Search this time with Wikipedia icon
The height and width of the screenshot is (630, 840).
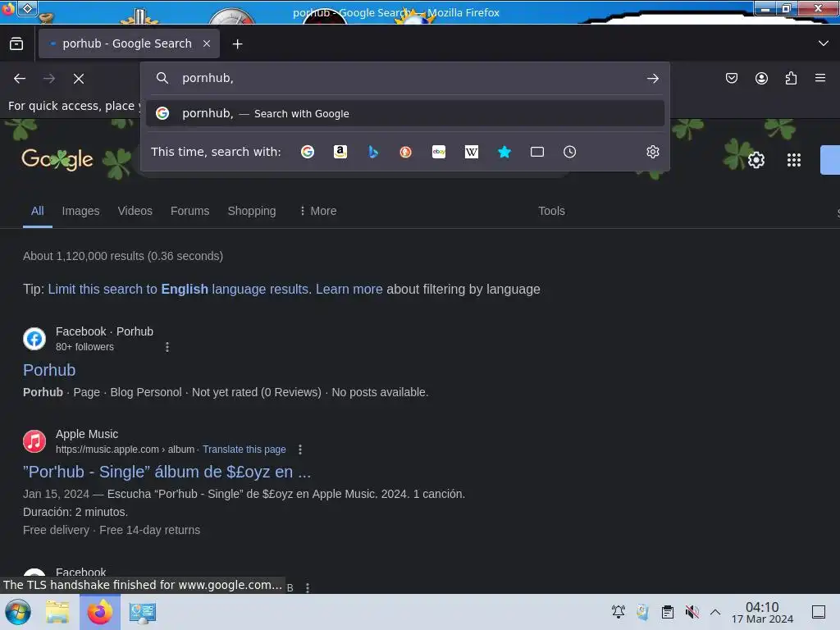point(472,152)
